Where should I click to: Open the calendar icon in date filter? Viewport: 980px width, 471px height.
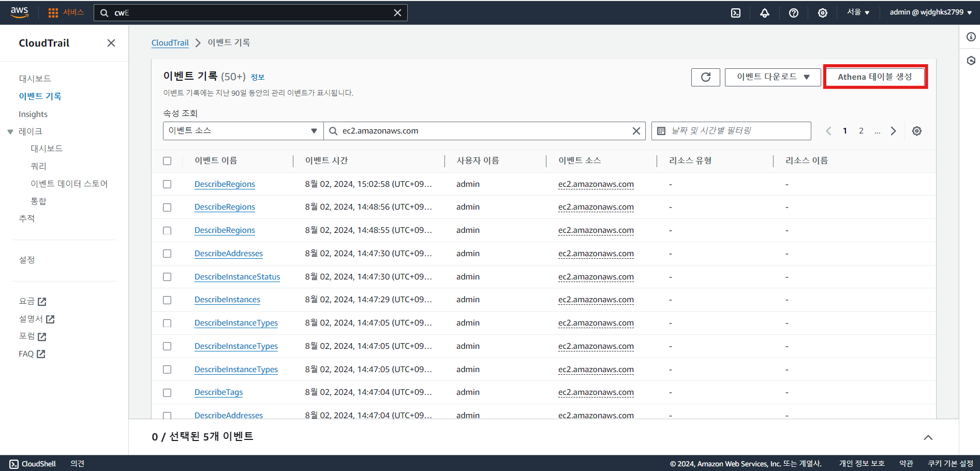click(x=661, y=131)
